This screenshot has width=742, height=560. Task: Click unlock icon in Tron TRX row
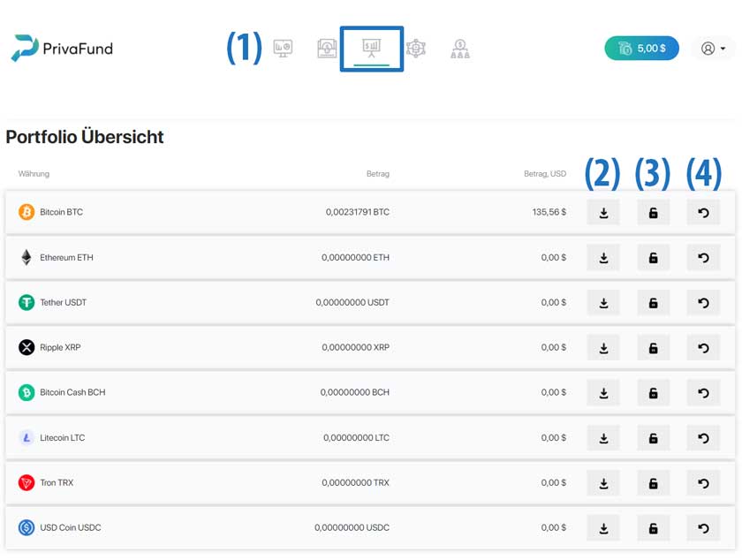[x=653, y=483]
